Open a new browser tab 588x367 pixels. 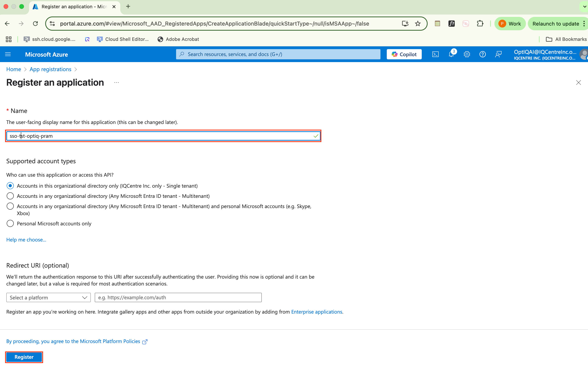click(128, 6)
